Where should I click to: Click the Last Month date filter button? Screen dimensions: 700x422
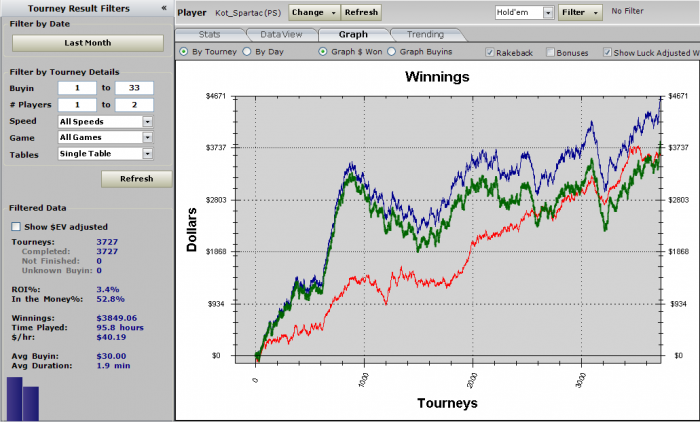(88, 43)
